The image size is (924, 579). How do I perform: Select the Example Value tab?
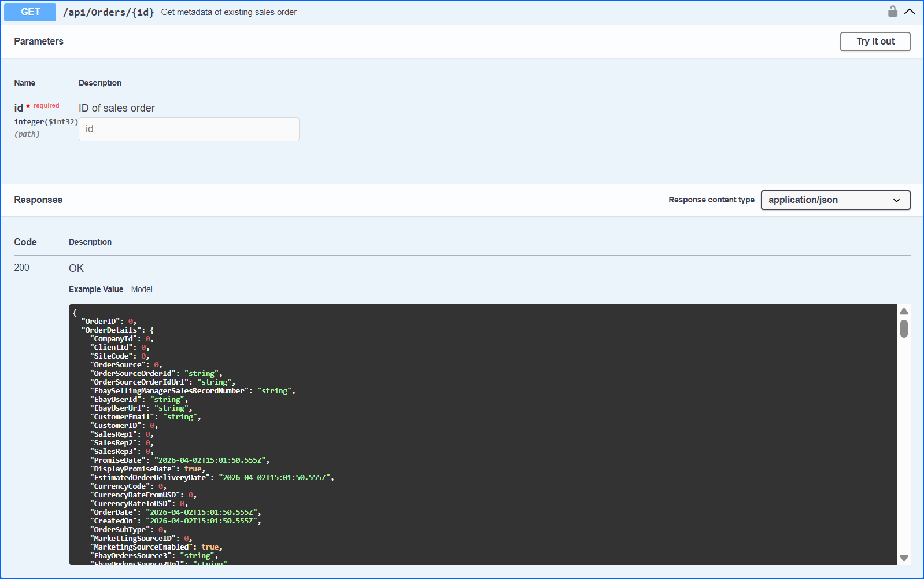click(96, 289)
